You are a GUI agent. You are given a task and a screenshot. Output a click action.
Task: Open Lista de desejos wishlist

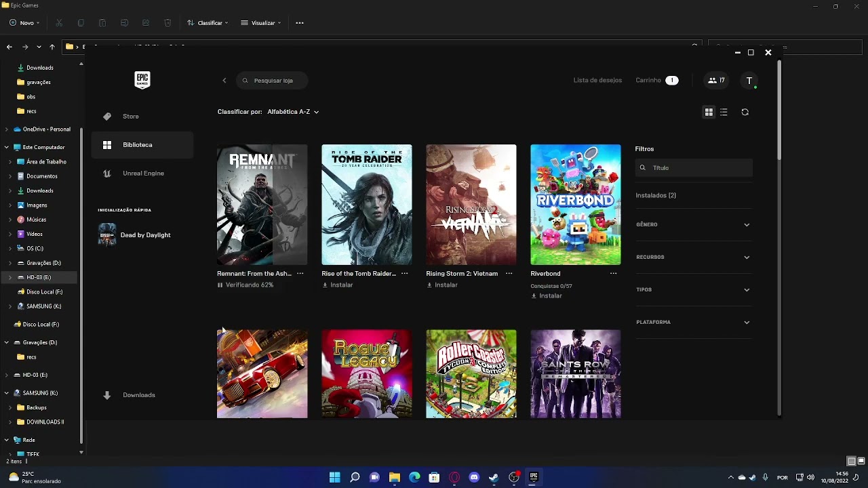click(597, 81)
